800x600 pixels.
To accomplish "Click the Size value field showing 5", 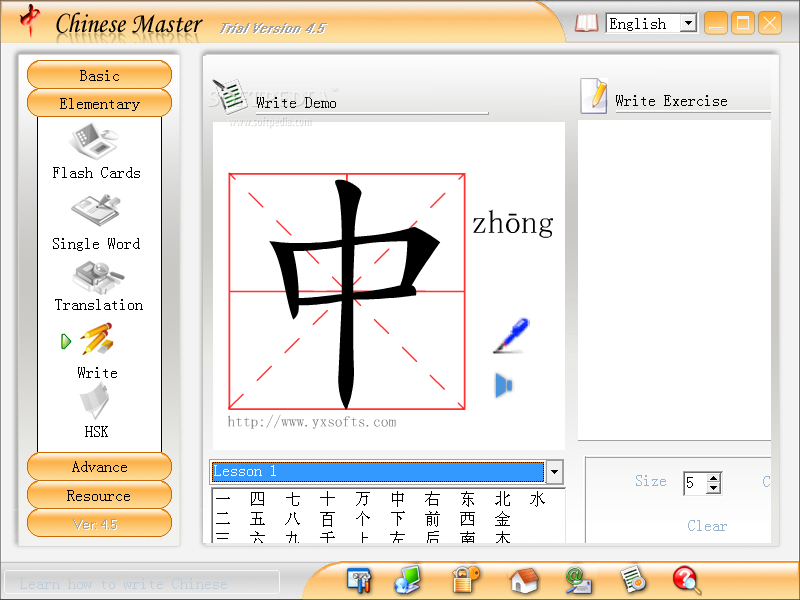I will 695,483.
